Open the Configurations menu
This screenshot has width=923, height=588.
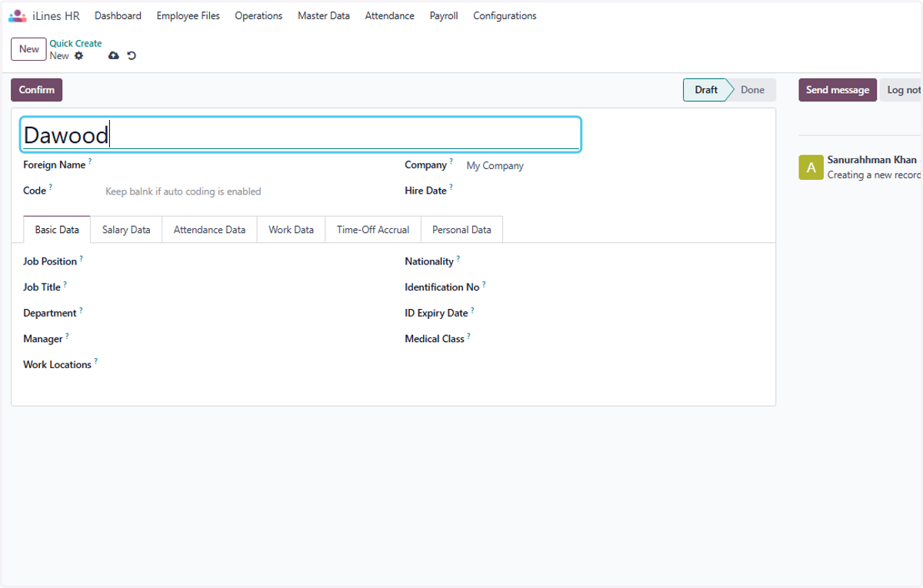(x=505, y=15)
